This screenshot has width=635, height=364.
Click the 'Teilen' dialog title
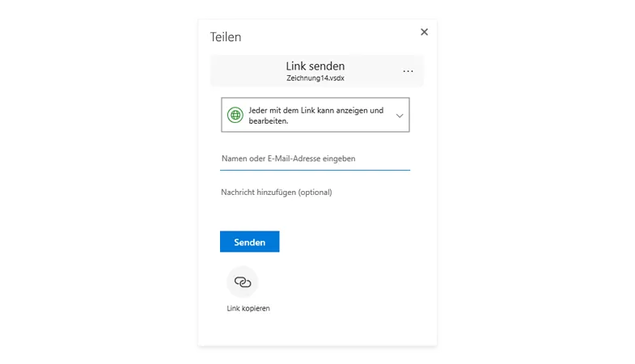[x=226, y=37]
